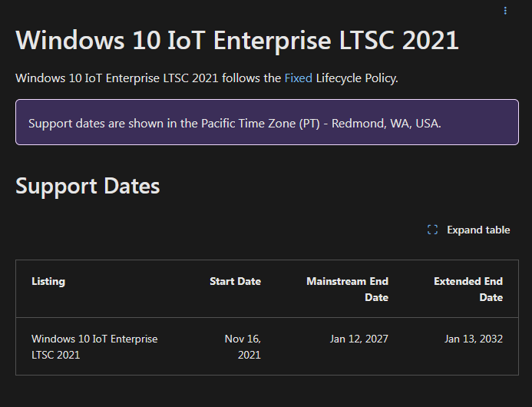Open the more options vertical ellipsis menu
Image resolution: width=532 pixels, height=407 pixels.
[x=505, y=11]
